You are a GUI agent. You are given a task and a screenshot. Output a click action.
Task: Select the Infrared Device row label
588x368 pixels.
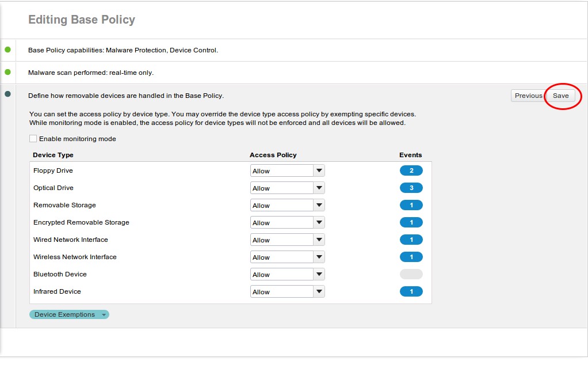pyautogui.click(x=57, y=291)
